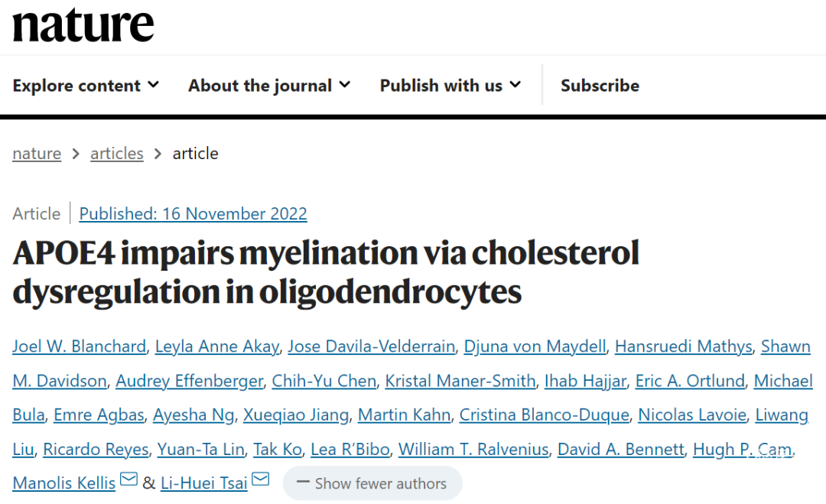Open the articles breadcrumb link

[117, 154]
